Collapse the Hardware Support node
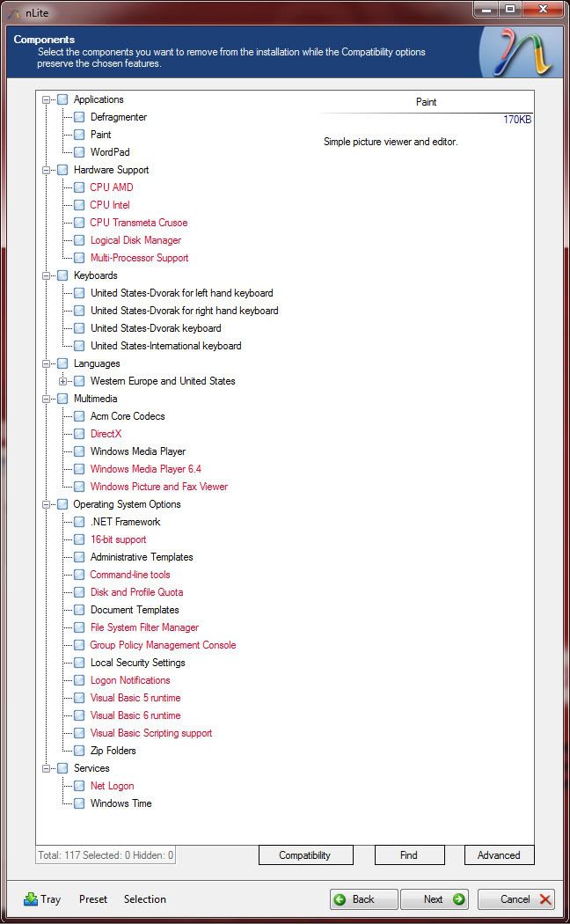This screenshot has height=924, width=570. (46, 171)
